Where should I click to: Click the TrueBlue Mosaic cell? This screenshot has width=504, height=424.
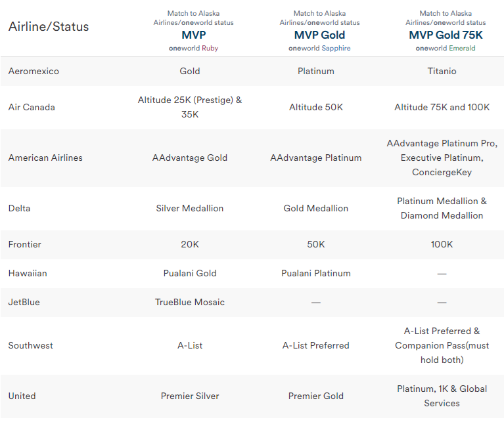click(189, 302)
